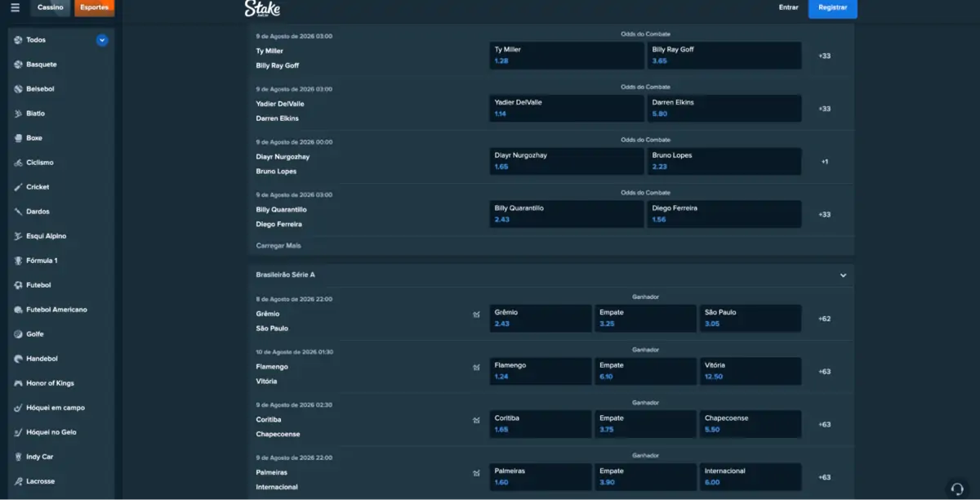Click the Entrar login link
Viewport: 980px width, 500px height.
(789, 7)
